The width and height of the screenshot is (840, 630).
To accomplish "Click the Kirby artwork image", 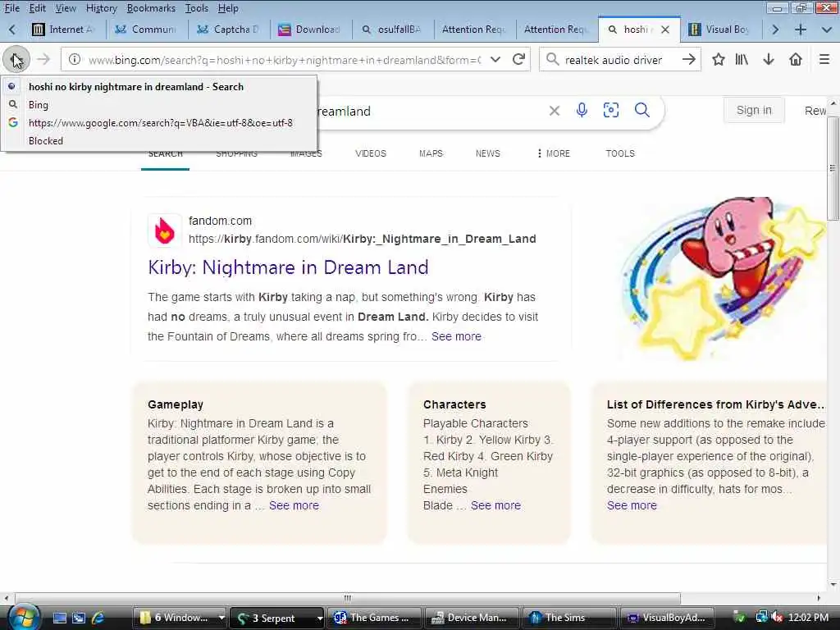I will coord(724,279).
